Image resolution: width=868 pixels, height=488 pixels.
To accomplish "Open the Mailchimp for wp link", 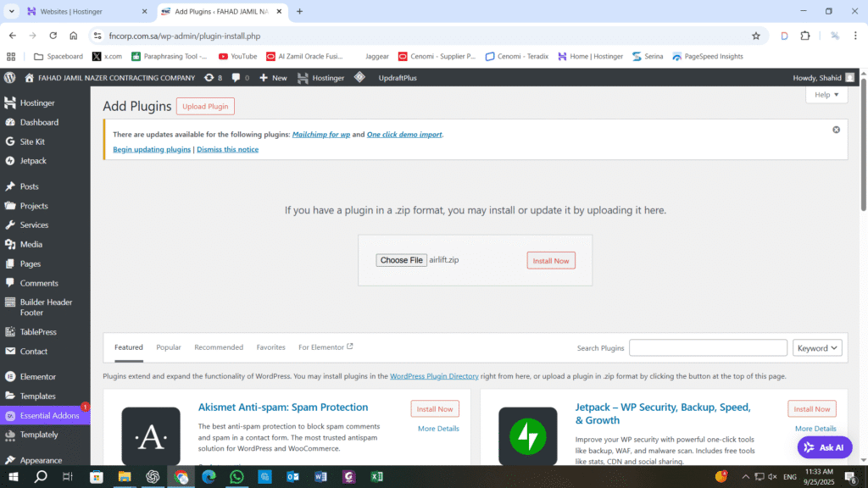I will coord(321,135).
